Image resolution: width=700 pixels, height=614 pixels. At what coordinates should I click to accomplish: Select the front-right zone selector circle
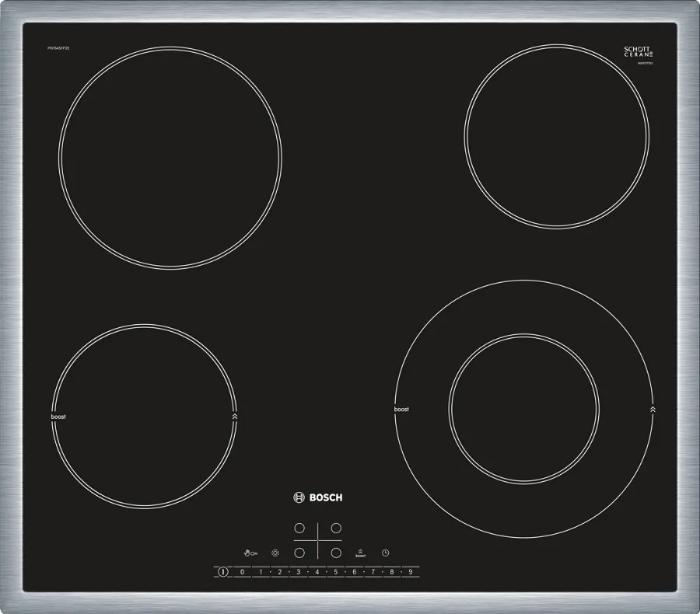coord(336,552)
